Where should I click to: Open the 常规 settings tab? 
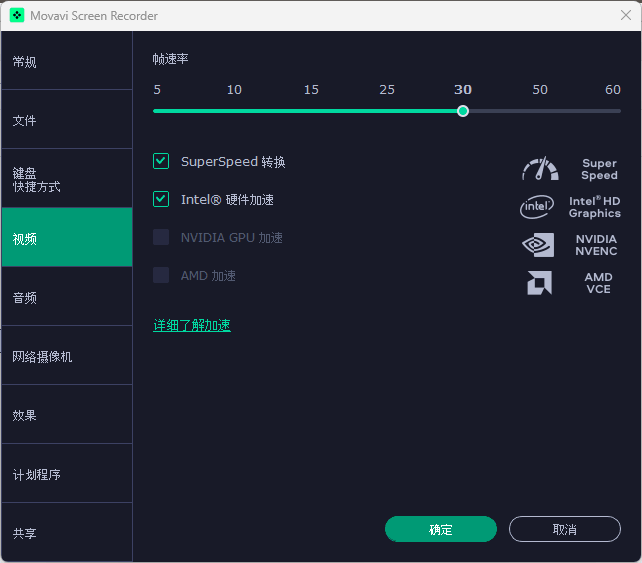point(67,61)
